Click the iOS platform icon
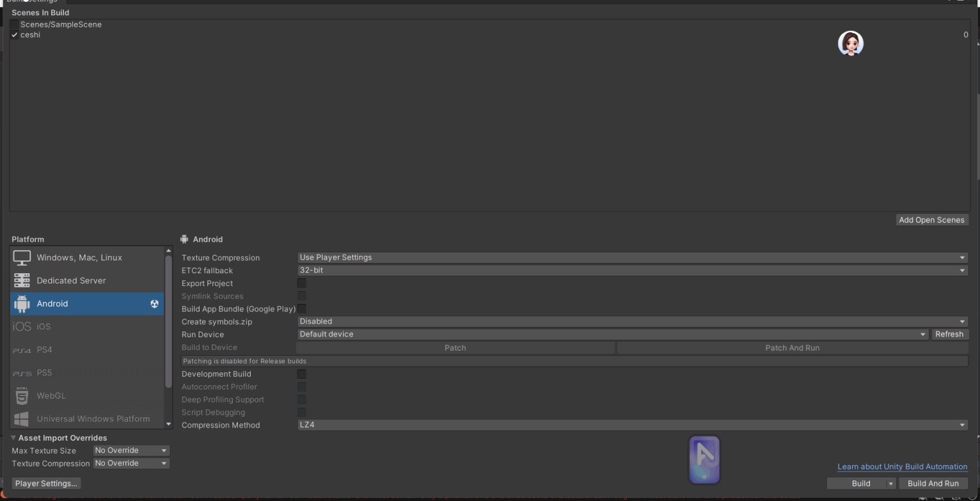The image size is (980, 501). [x=22, y=327]
